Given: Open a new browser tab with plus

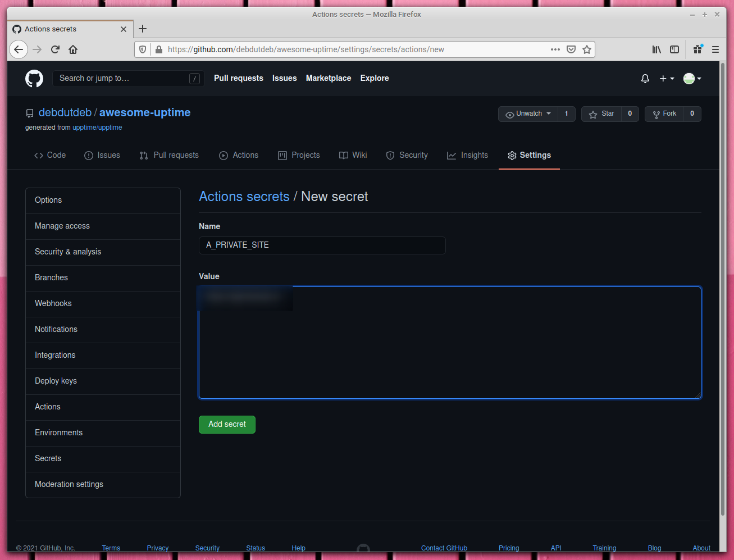Looking at the screenshot, I should [143, 29].
